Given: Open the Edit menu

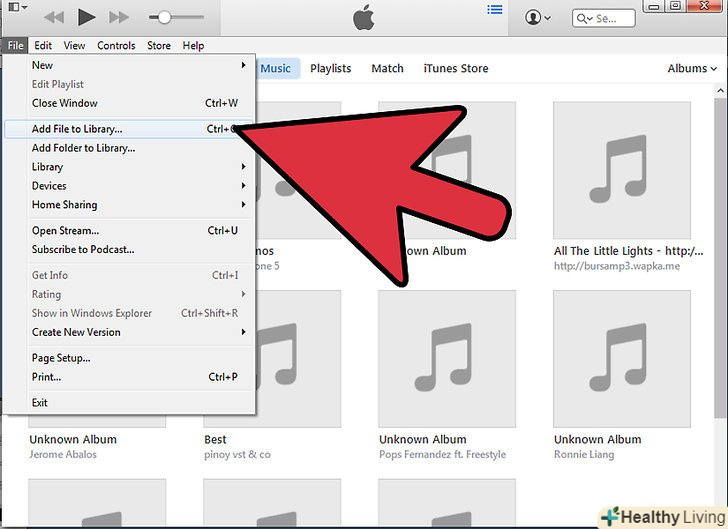Looking at the screenshot, I should (x=43, y=46).
